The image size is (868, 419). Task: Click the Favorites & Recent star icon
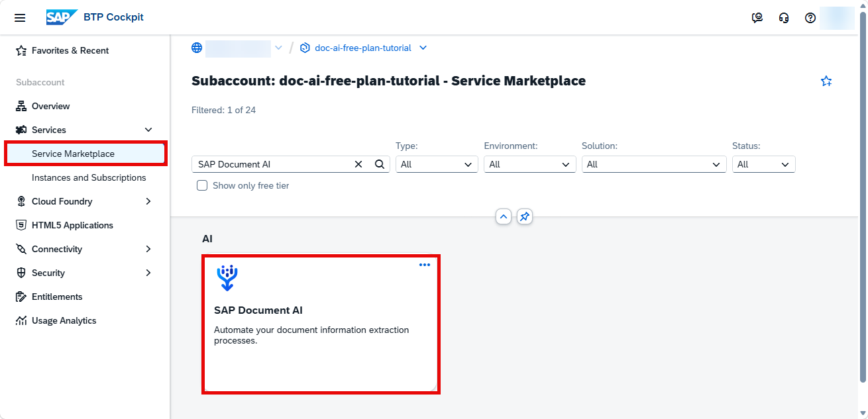tap(21, 50)
